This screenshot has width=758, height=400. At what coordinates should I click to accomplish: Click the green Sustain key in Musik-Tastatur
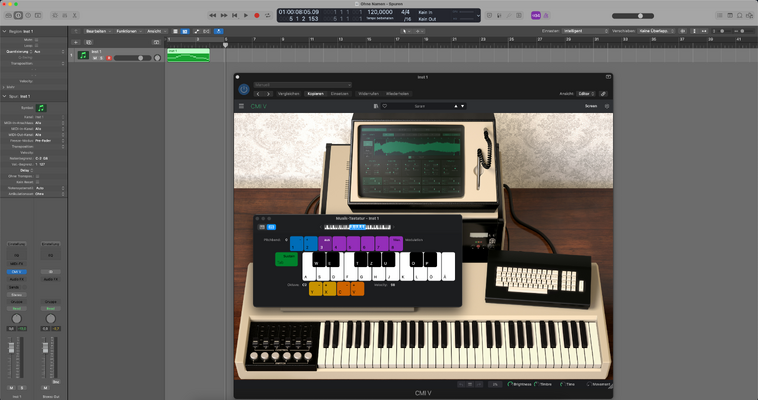(287, 259)
